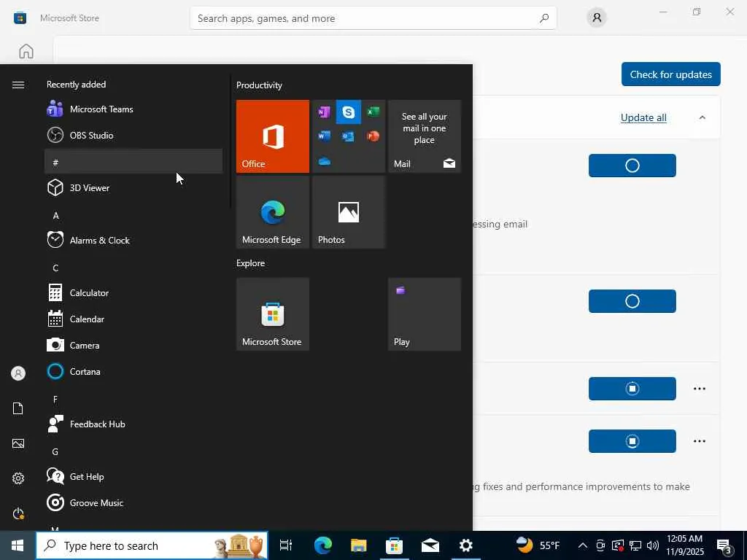Open the notification center icon
Viewport: 747px width, 560px height.
pos(724,545)
